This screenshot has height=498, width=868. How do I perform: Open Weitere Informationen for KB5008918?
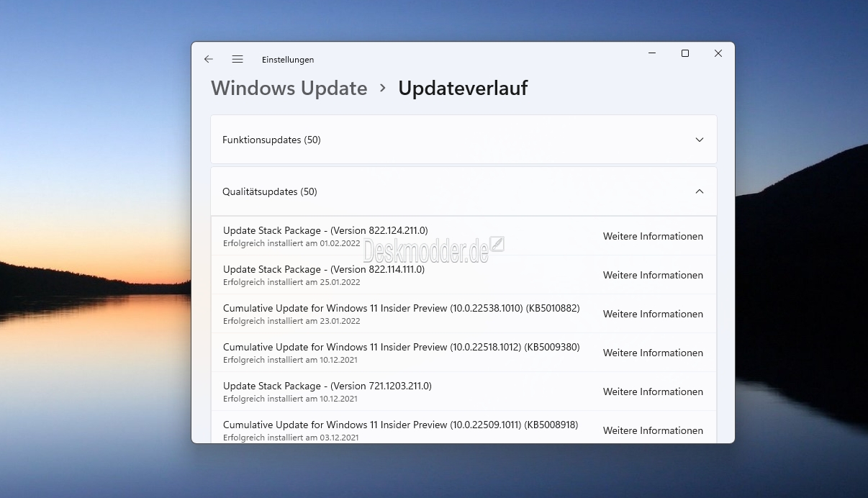pyautogui.click(x=653, y=430)
